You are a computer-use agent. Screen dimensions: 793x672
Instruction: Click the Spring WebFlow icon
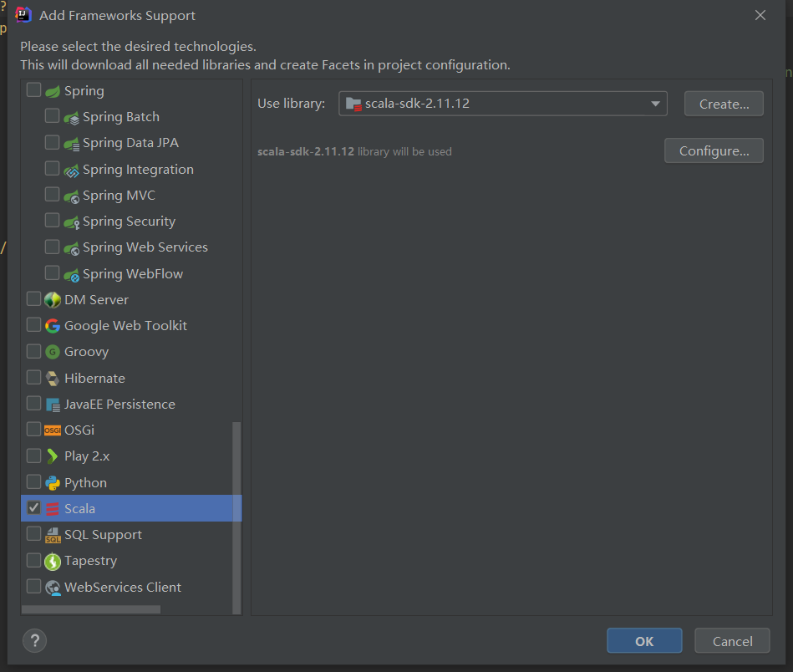[71, 274]
